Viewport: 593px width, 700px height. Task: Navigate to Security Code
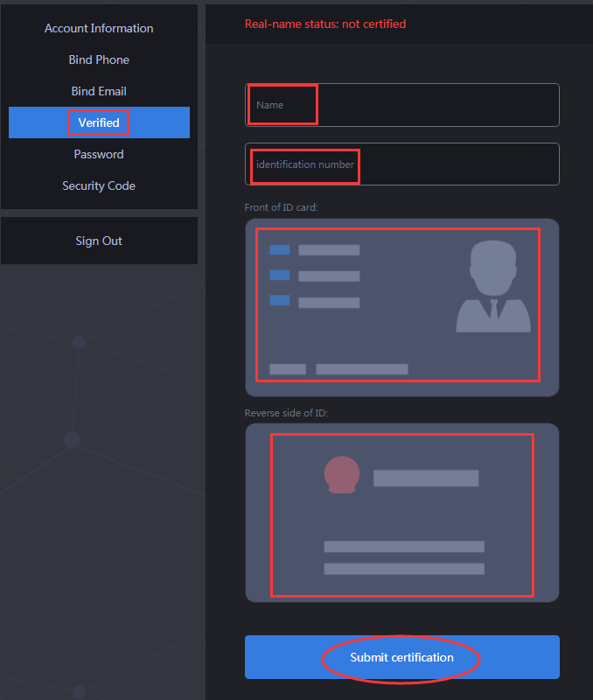pyautogui.click(x=99, y=186)
